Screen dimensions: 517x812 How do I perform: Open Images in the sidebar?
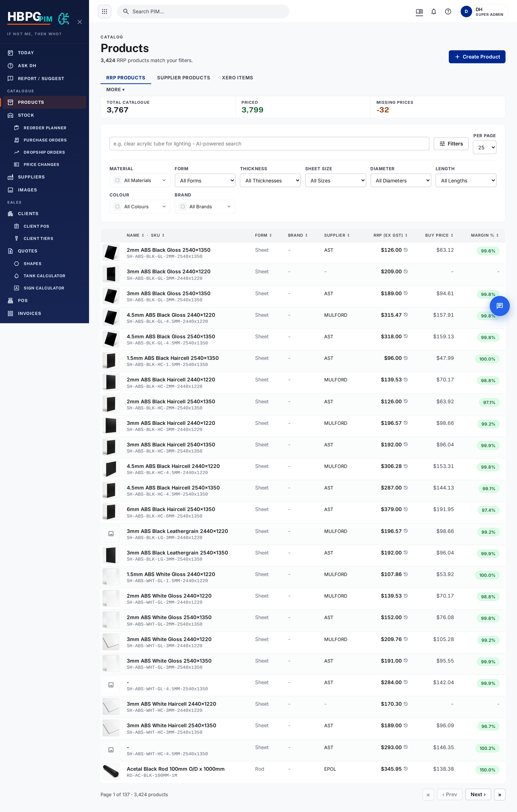[x=45, y=190]
